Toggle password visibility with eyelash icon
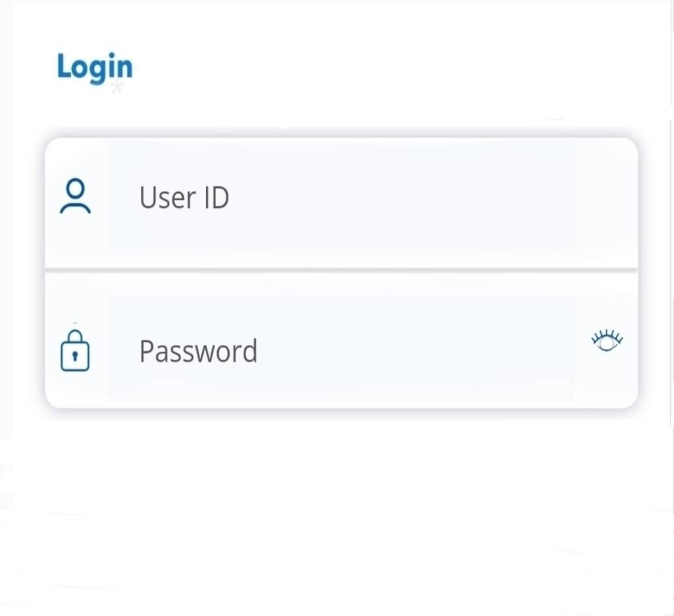The width and height of the screenshot is (674, 616). point(607,341)
